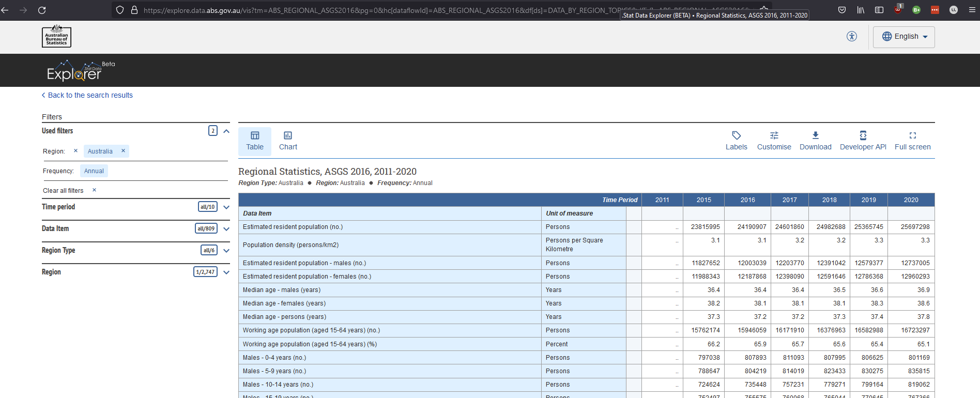Switch to the Chart view tab
This screenshot has width=980, height=398.
(288, 141)
